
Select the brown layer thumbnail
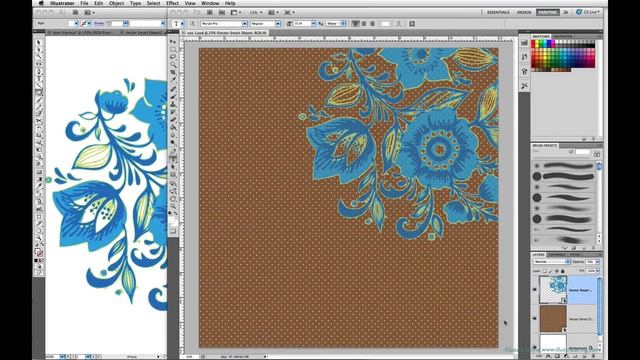(553, 318)
